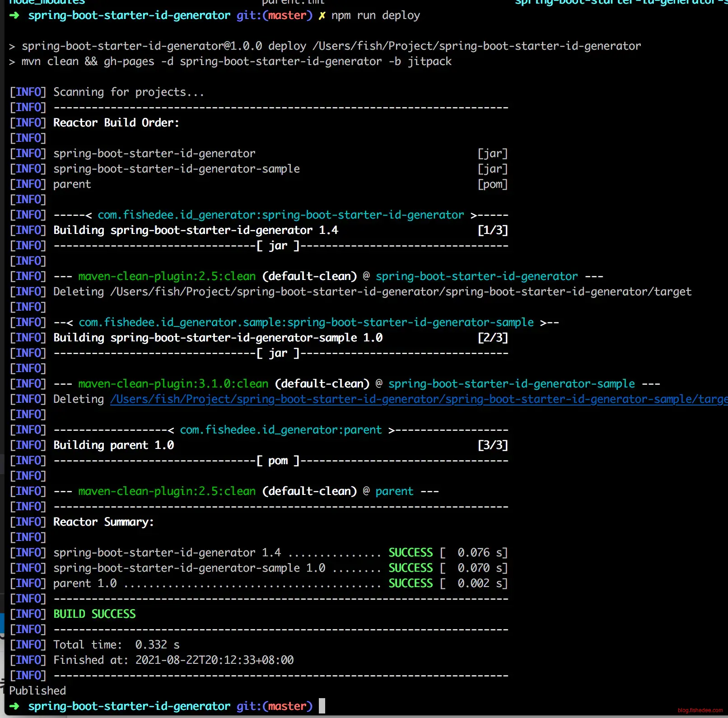This screenshot has width=728, height=718.
Task: Click the terminal cursor block at the prompt
Action: [x=322, y=706]
